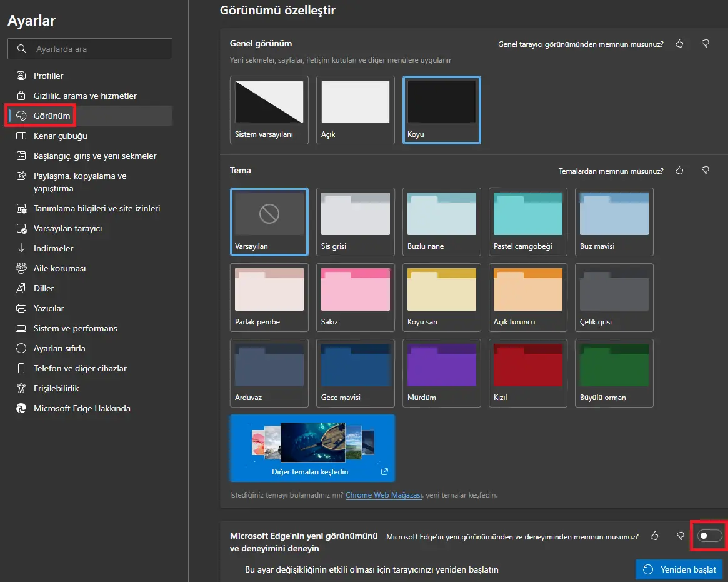Select the Koyu dark appearance option

point(442,110)
